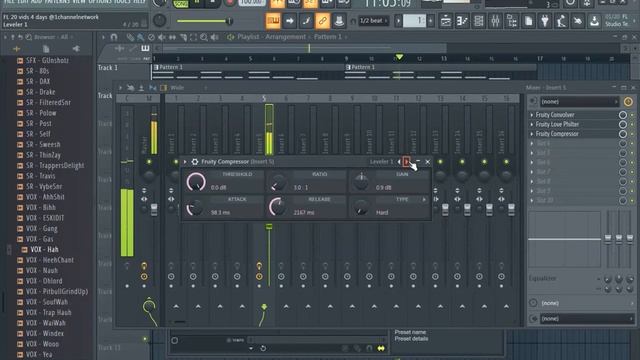Mute mixer insert 16 with its green LED
The image size is (640, 360).
pos(506,162)
